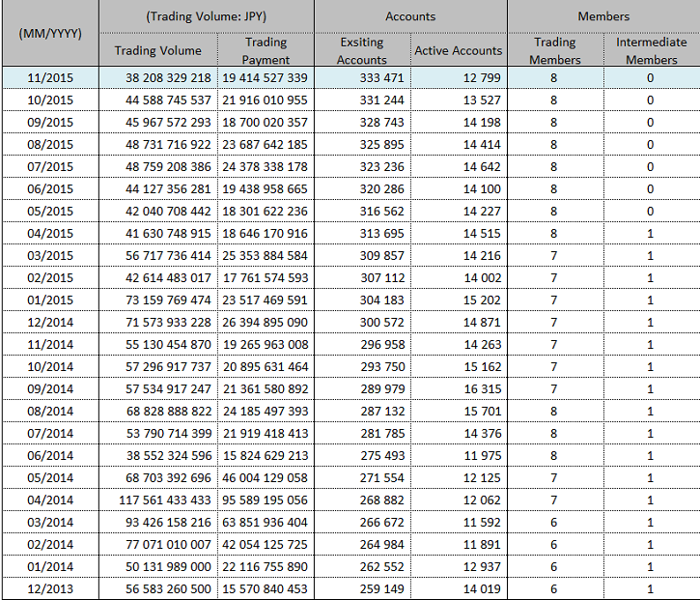Select trading payment 63 851 936 404

tap(266, 523)
